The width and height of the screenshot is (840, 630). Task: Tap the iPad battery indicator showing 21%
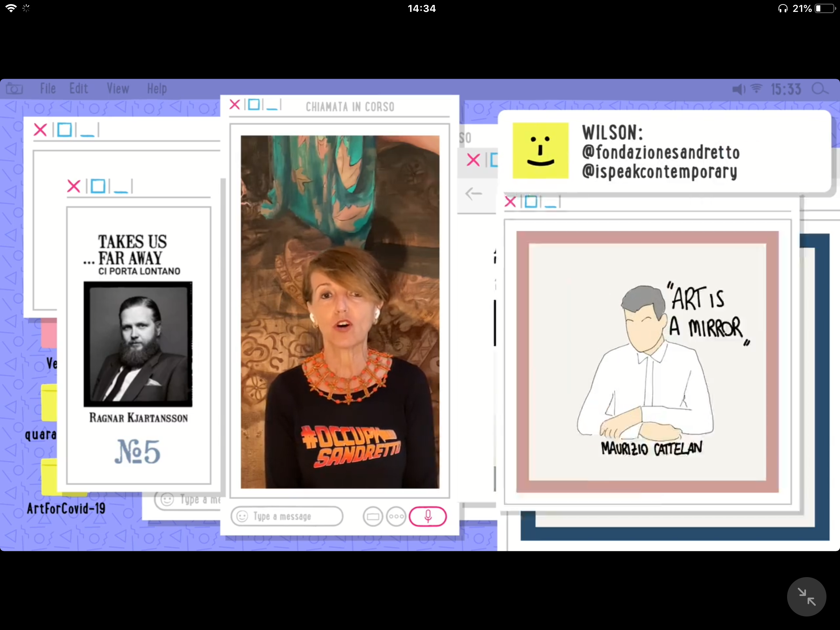[x=815, y=9]
